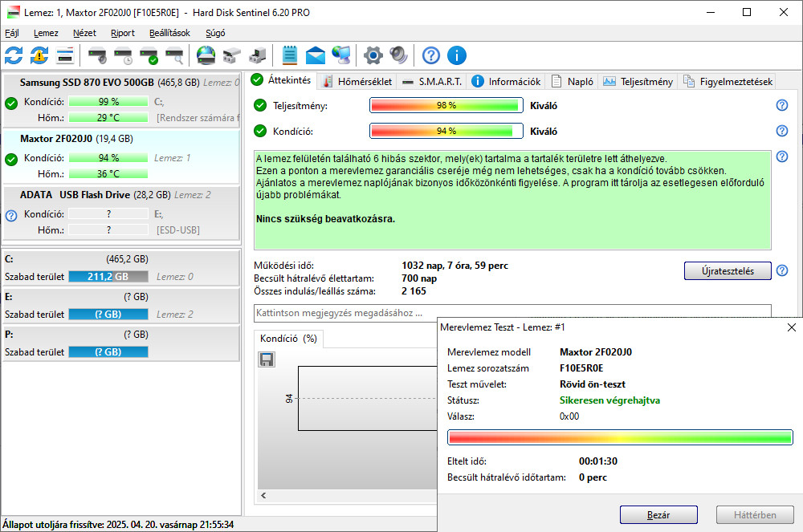Select the Maxtor 2F020J0 disk entry
The height and width of the screenshot is (532, 803).
click(x=121, y=157)
